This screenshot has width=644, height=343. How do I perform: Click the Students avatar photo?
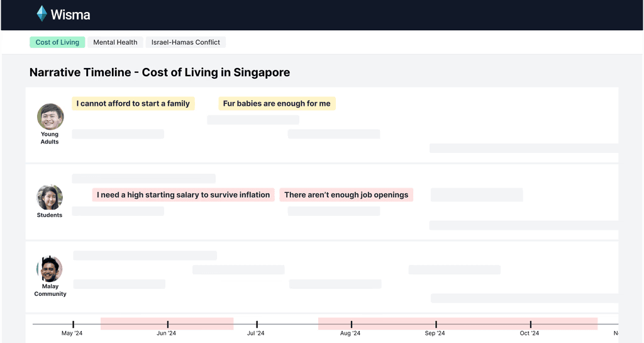click(50, 197)
